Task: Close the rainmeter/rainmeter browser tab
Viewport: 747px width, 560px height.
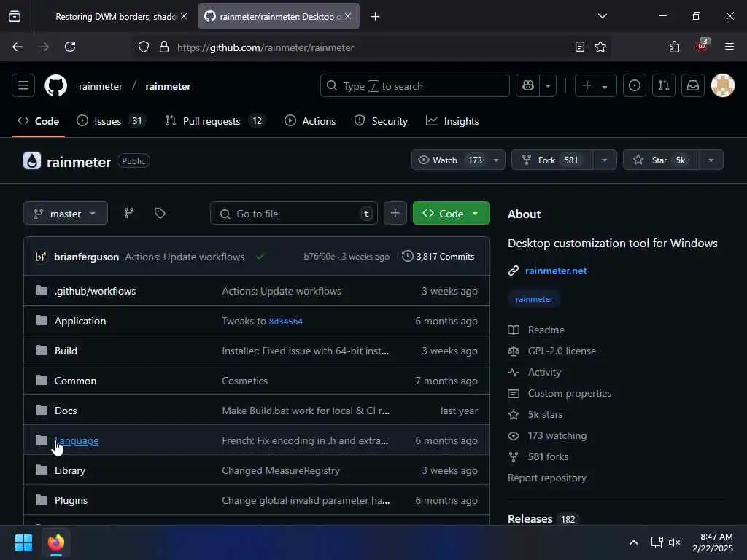Action: [x=348, y=16]
